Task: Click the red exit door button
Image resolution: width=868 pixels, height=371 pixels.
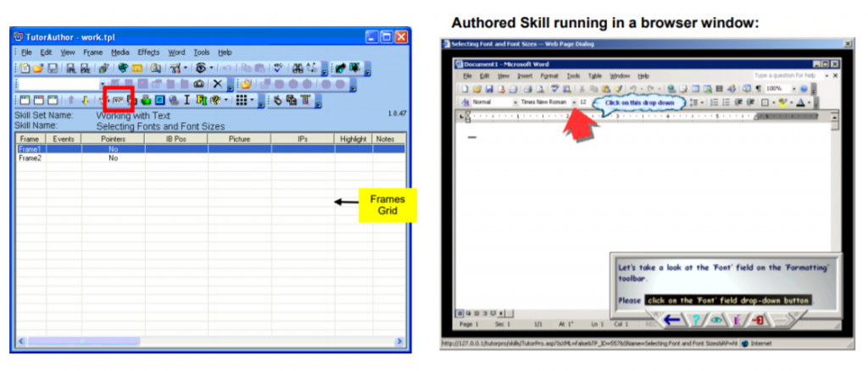Action: coord(759,319)
